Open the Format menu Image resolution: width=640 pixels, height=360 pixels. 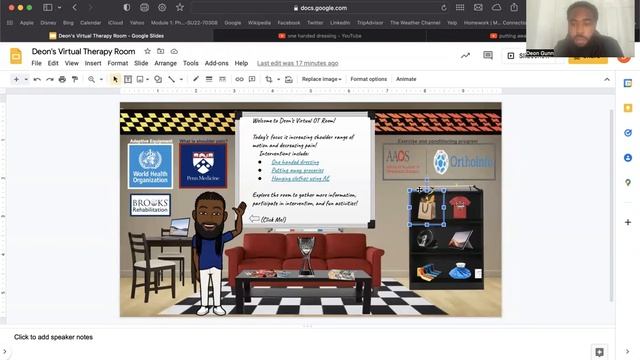(x=118, y=63)
